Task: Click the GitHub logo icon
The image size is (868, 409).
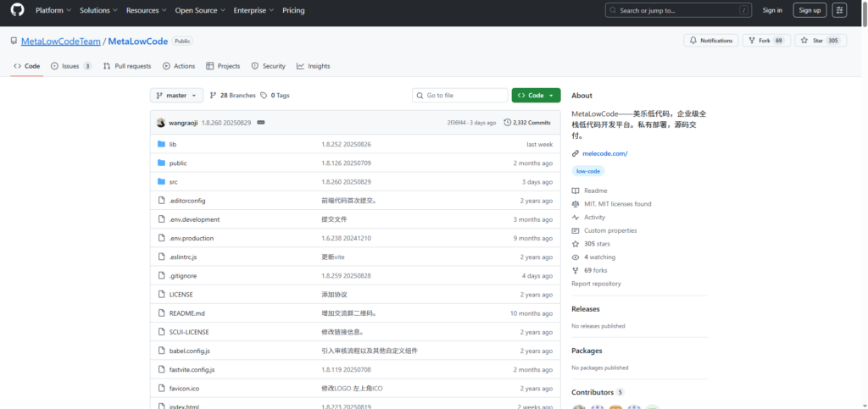Action: point(18,10)
